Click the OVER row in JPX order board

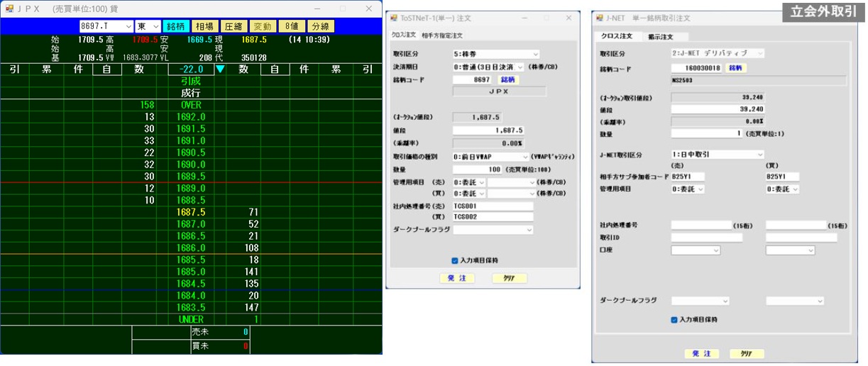coord(191,105)
